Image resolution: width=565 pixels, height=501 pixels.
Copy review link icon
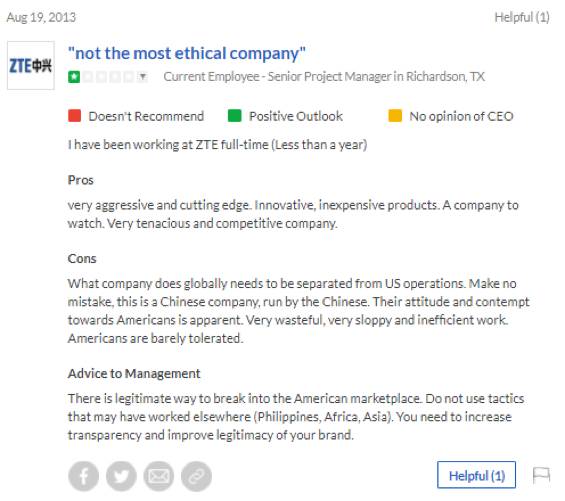pyautogui.click(x=196, y=476)
